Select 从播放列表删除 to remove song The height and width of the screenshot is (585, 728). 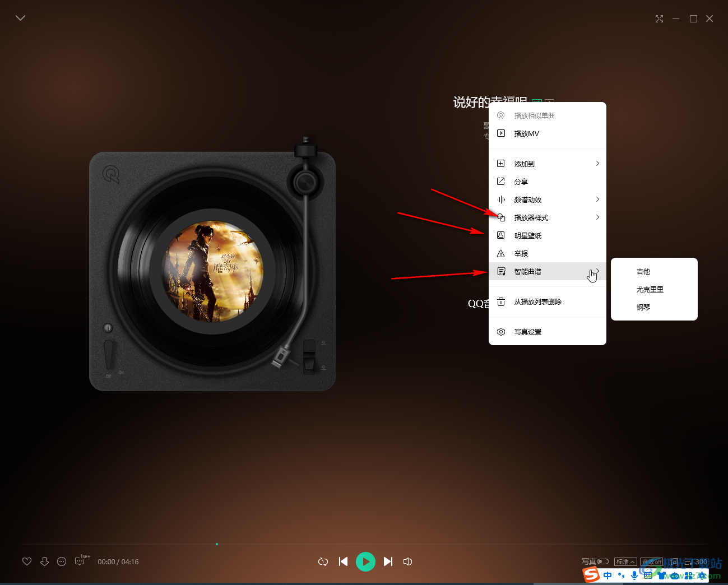(548, 301)
